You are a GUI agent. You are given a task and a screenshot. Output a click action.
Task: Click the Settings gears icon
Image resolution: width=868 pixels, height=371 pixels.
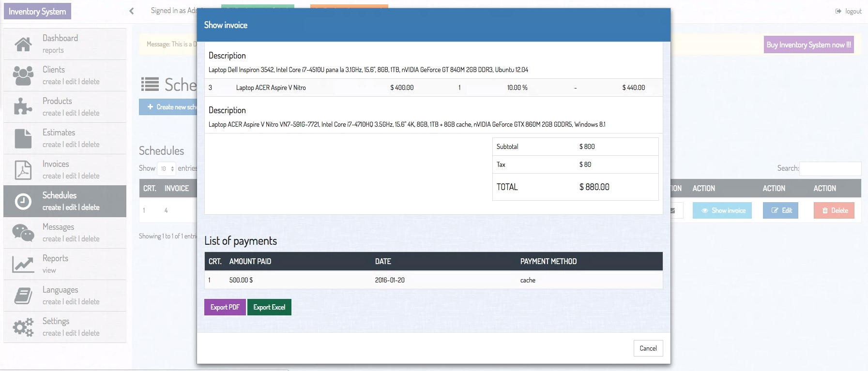pos(23,327)
